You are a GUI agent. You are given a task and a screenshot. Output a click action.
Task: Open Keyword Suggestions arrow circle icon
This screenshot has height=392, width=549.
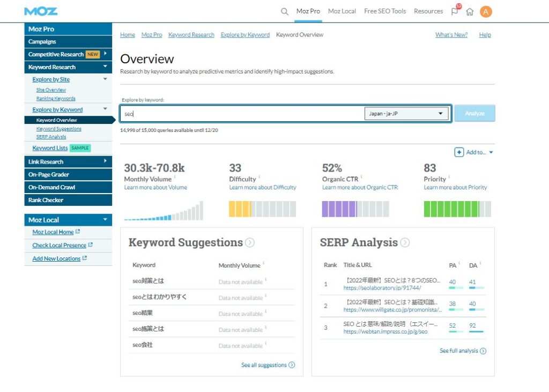point(250,242)
